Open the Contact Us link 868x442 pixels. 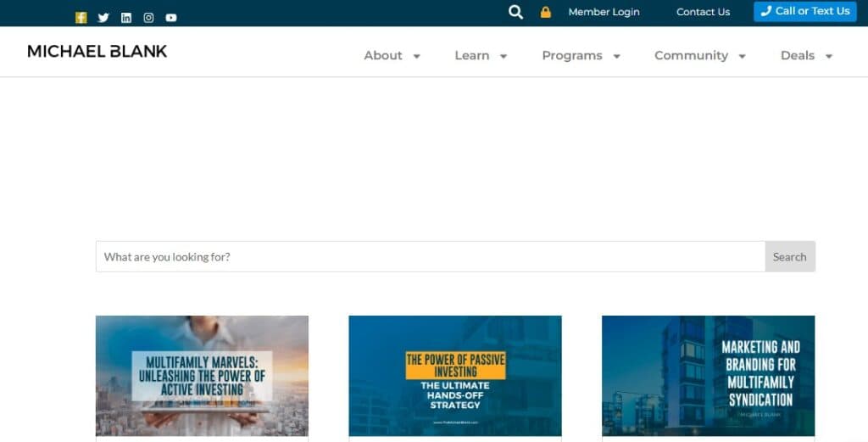click(x=703, y=12)
